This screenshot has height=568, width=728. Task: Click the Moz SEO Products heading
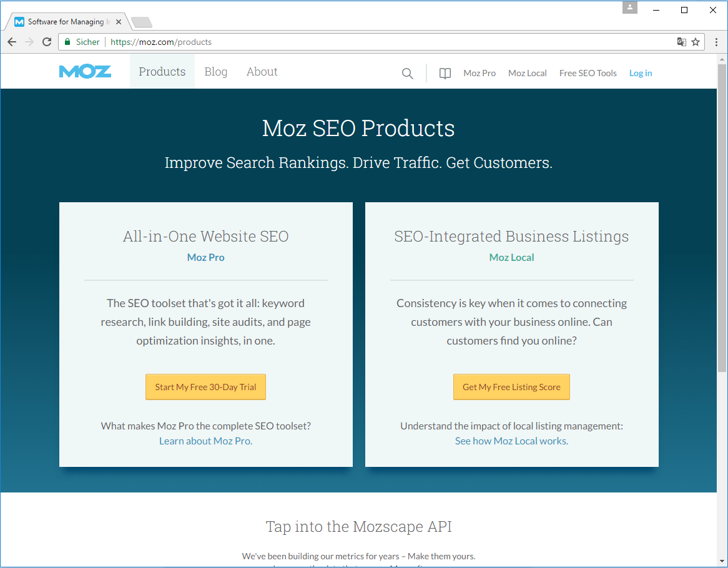point(358,128)
